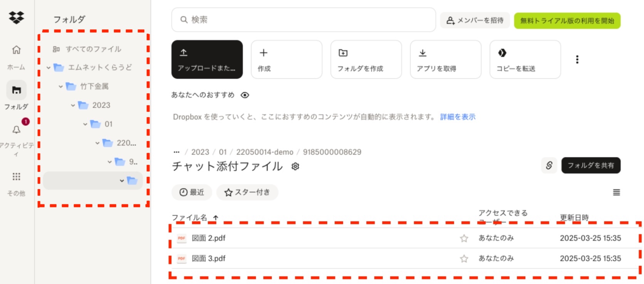Viewport: 644px width, 284px height.
Task: Star the 図面 2.pdf file
Action: 464,239
